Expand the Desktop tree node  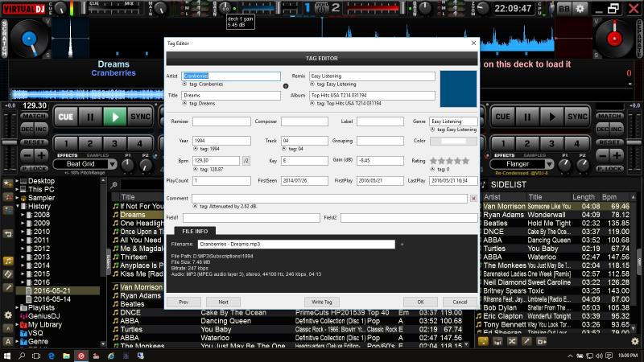(18, 180)
